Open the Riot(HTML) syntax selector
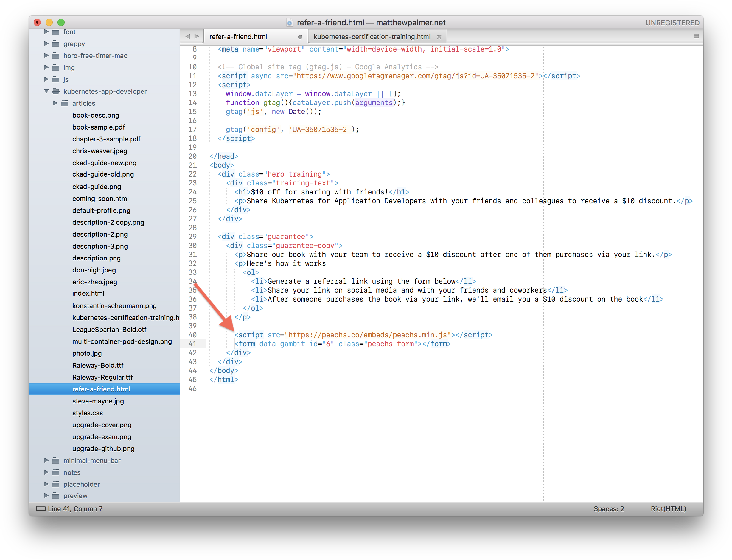Viewport: 732px width, 560px height. click(668, 509)
